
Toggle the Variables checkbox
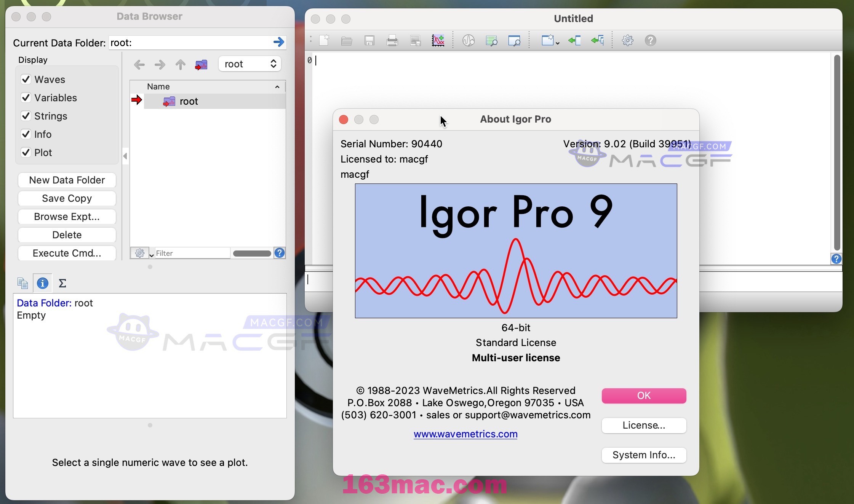coord(26,97)
